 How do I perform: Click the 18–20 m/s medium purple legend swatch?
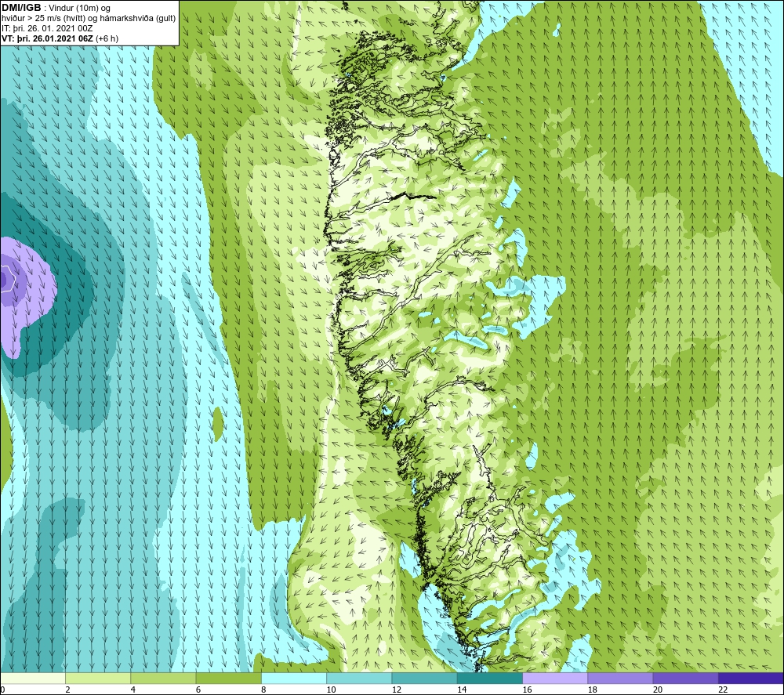pyautogui.click(x=620, y=678)
